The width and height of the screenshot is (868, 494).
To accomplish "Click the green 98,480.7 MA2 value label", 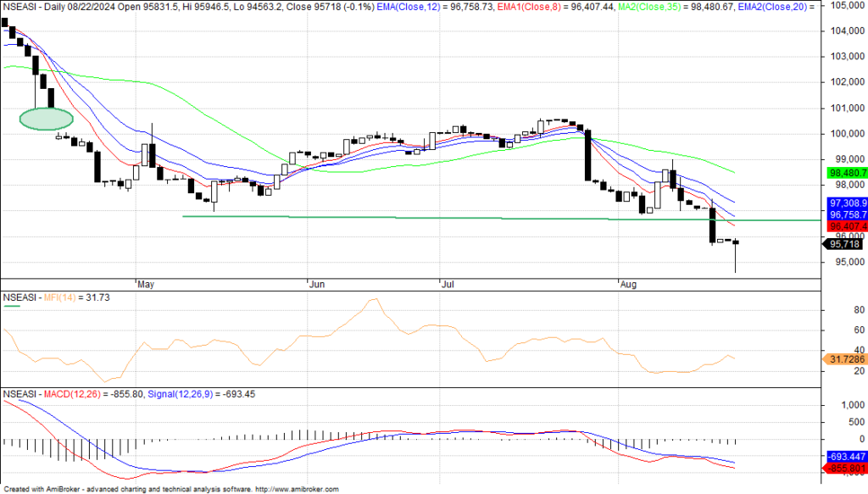I will 844,172.
